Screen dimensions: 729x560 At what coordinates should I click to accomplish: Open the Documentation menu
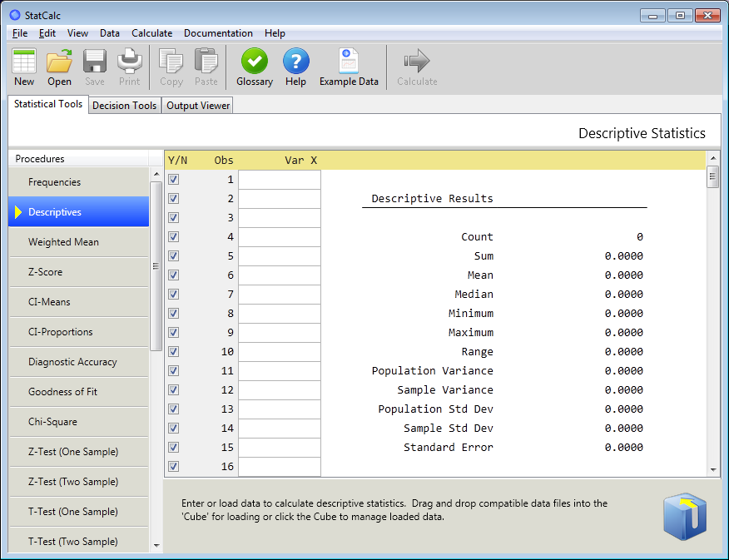pyautogui.click(x=218, y=33)
